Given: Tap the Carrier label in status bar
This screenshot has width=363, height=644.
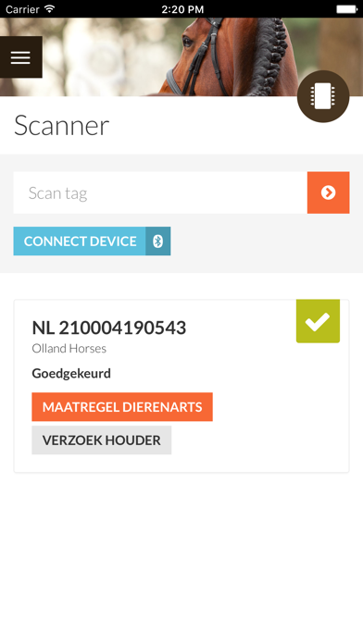Looking at the screenshot, I should 22,9.
